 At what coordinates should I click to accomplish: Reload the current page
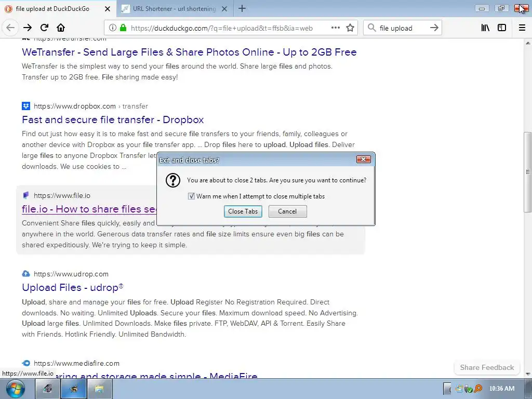[x=45, y=28]
